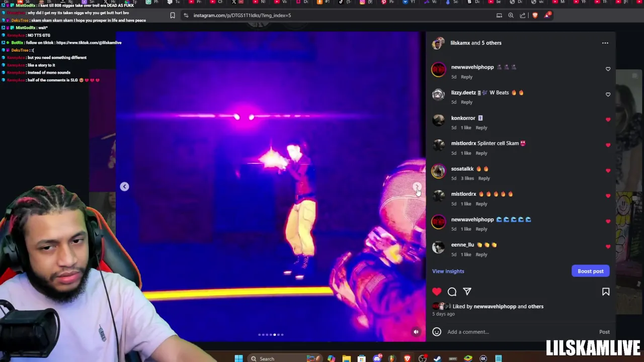This screenshot has height=362, width=644.
Task: Open post more options three dots
Action: tap(605, 43)
